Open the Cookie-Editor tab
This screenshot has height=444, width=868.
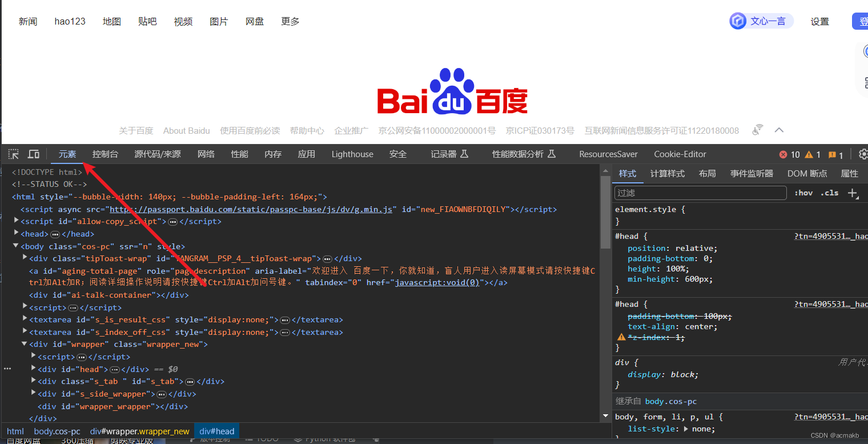[680, 154]
